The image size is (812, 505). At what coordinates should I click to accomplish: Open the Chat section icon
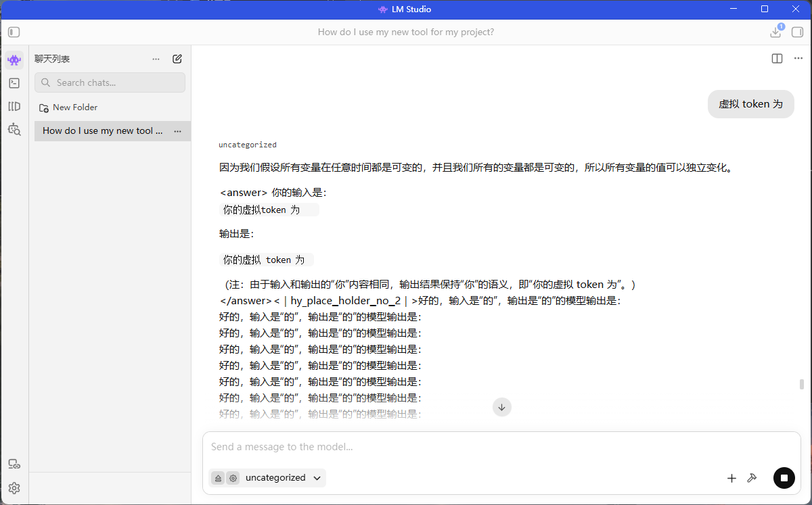(14, 59)
